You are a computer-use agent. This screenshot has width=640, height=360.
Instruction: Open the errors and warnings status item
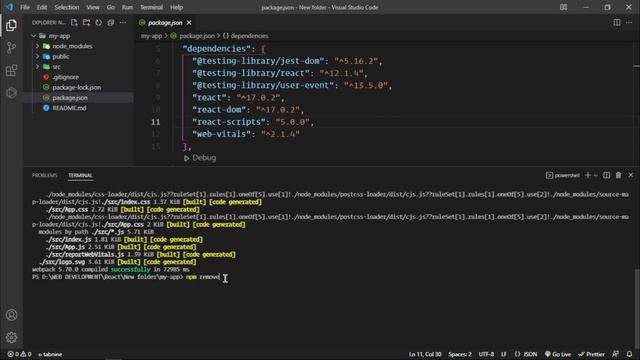pos(19,354)
